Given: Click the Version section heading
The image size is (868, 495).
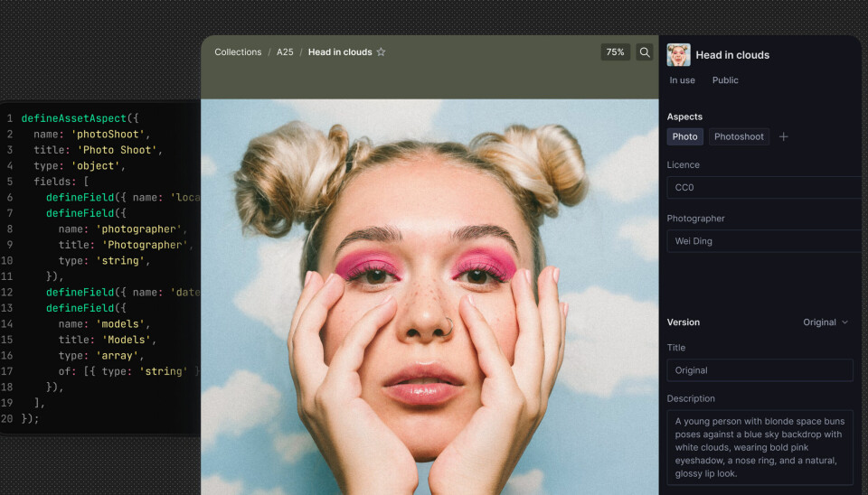Looking at the screenshot, I should click(x=684, y=322).
